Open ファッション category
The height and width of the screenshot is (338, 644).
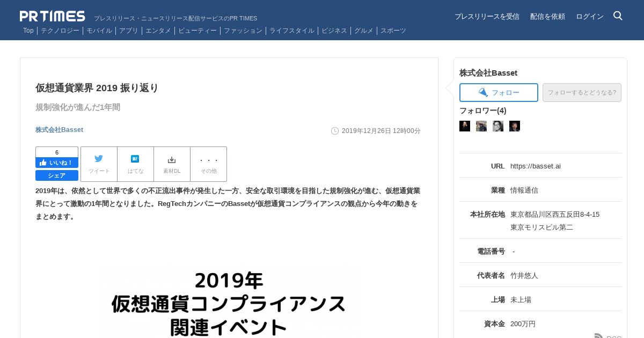tap(243, 31)
